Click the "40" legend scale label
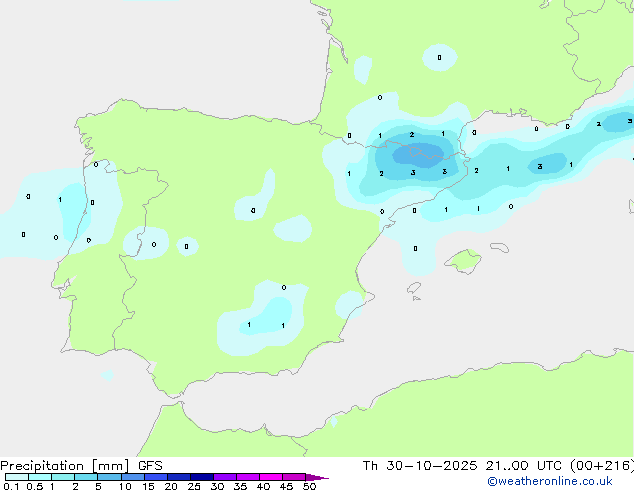634x490 pixels. [263, 486]
